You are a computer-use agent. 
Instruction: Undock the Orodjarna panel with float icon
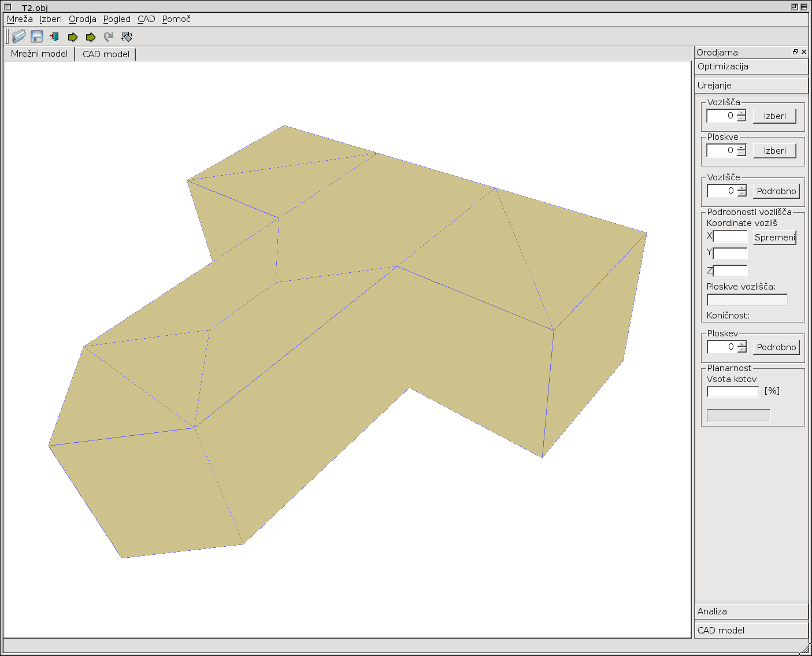click(x=795, y=52)
